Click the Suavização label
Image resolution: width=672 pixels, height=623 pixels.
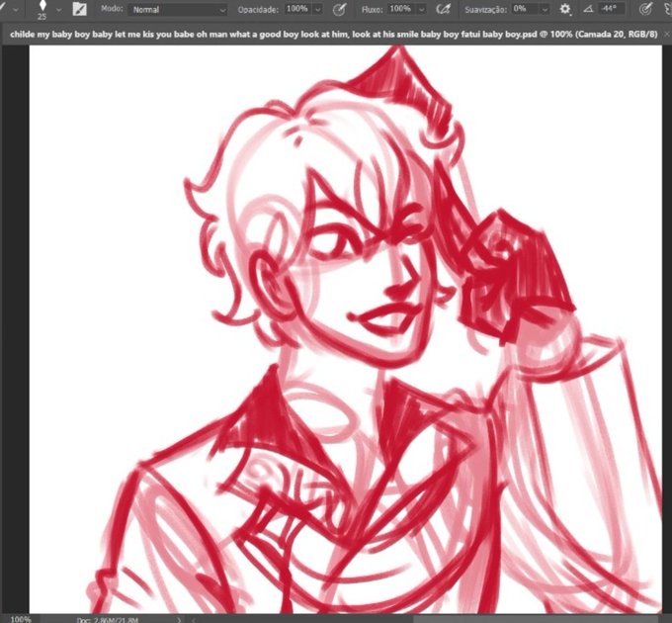click(485, 10)
